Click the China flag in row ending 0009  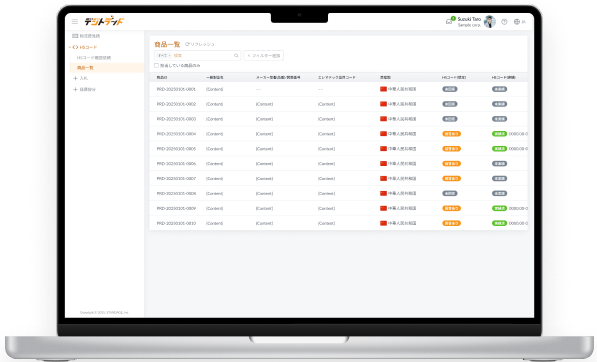pos(383,208)
